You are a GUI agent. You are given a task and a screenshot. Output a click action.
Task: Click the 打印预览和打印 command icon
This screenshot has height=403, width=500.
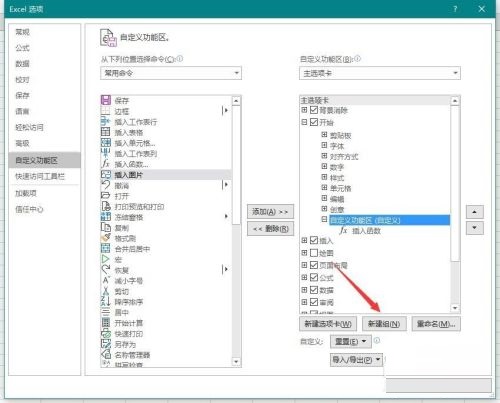(106, 206)
